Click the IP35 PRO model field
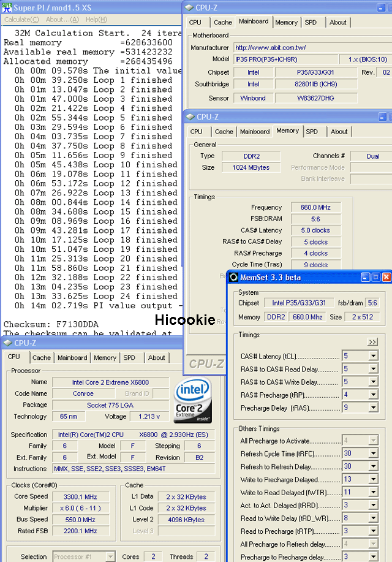 pyautogui.click(x=286, y=59)
